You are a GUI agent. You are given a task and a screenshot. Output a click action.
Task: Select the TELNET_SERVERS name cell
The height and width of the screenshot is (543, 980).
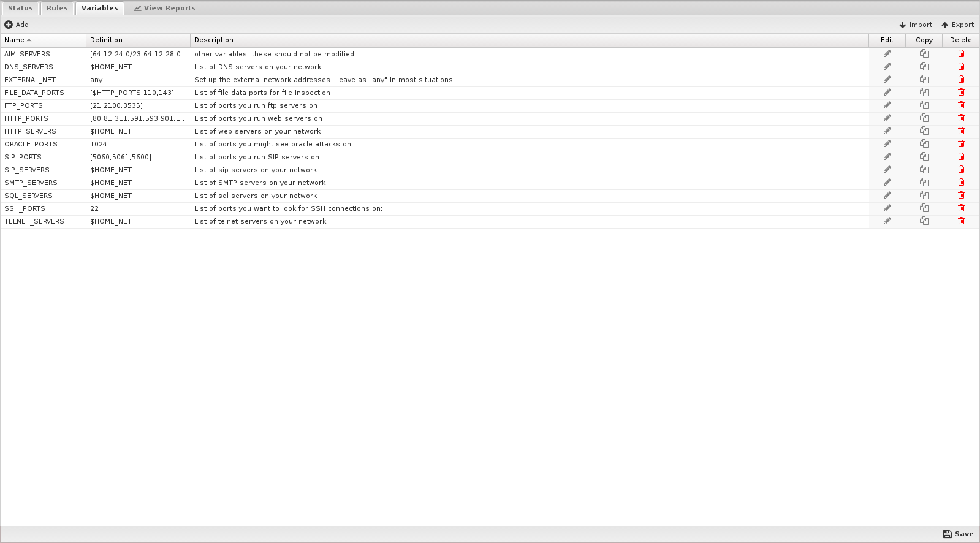[43, 221]
